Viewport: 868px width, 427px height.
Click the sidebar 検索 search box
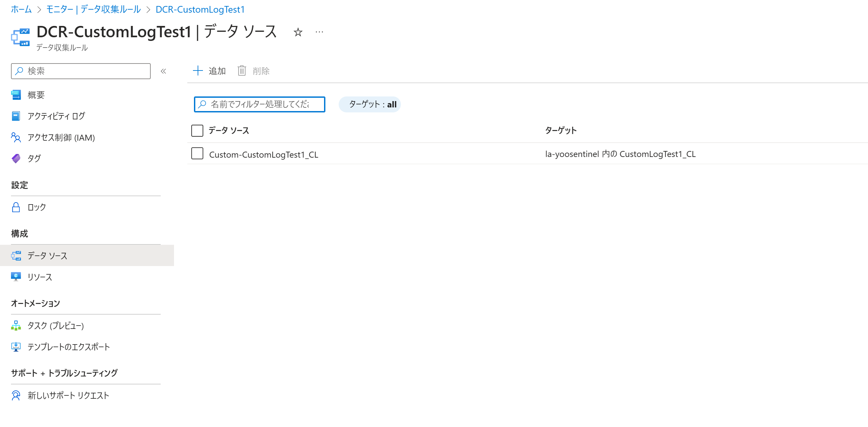(81, 71)
